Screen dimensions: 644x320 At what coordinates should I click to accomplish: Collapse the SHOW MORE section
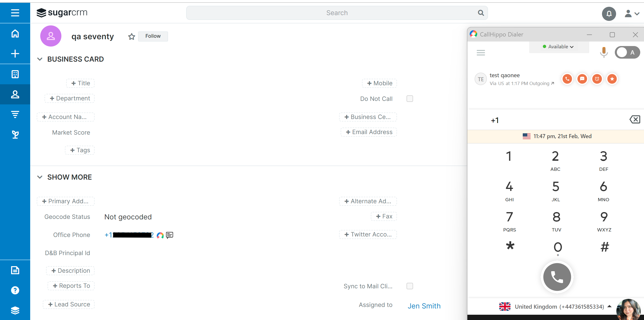pyautogui.click(x=40, y=177)
